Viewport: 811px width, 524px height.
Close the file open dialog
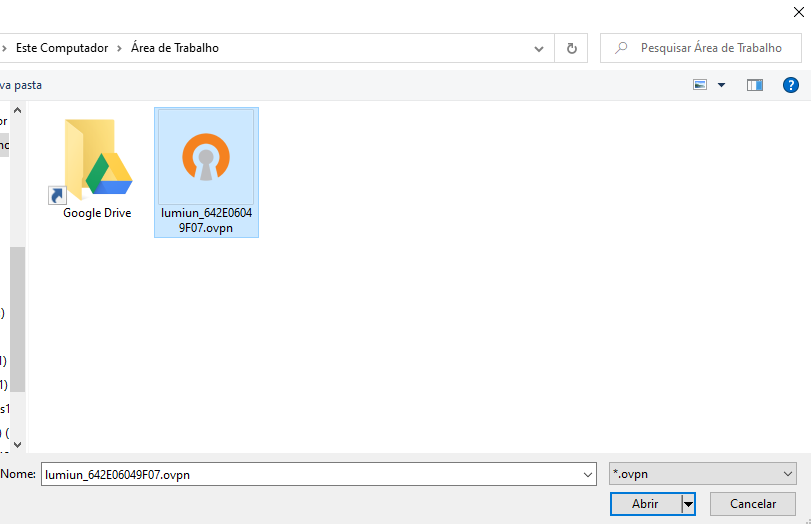tap(799, 12)
